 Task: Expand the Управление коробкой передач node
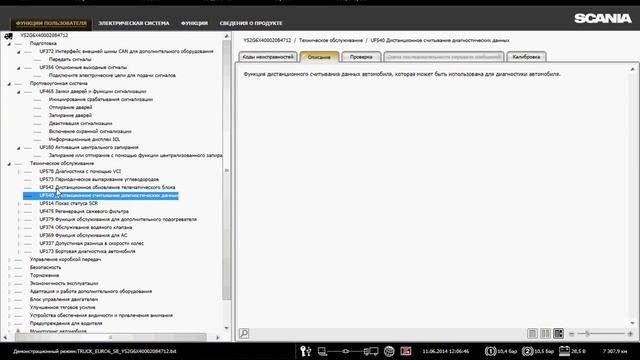point(9,260)
